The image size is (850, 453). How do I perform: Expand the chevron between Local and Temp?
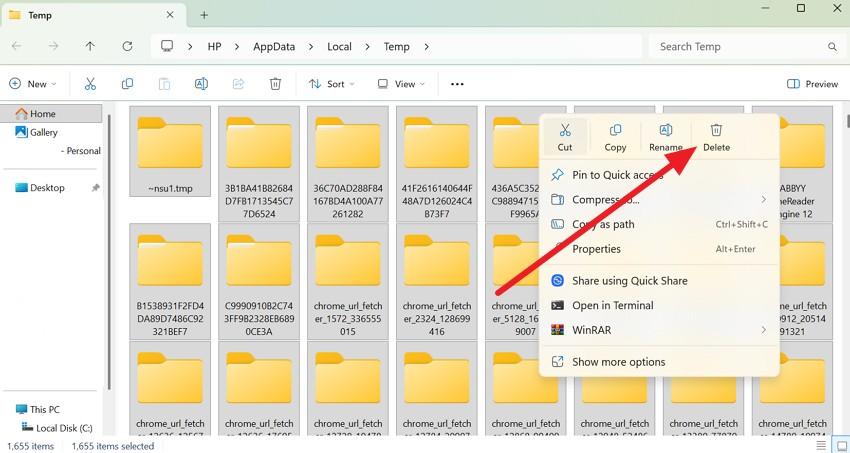pos(368,47)
